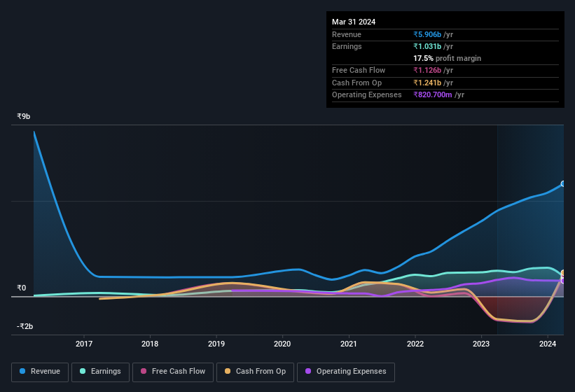This screenshot has width=575, height=392.
Task: Click the 2020 x-axis label
Action: click(282, 344)
